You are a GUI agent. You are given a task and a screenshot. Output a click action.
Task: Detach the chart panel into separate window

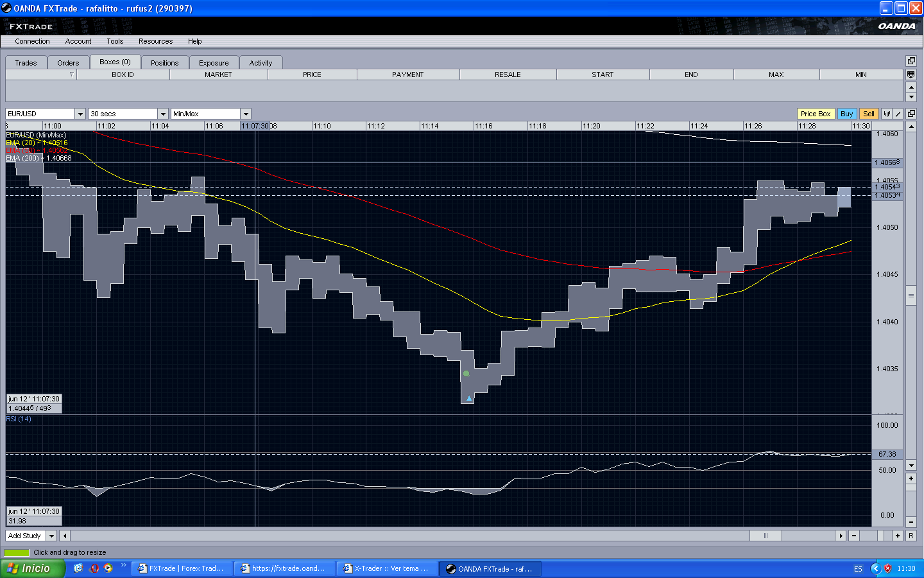[x=911, y=114]
